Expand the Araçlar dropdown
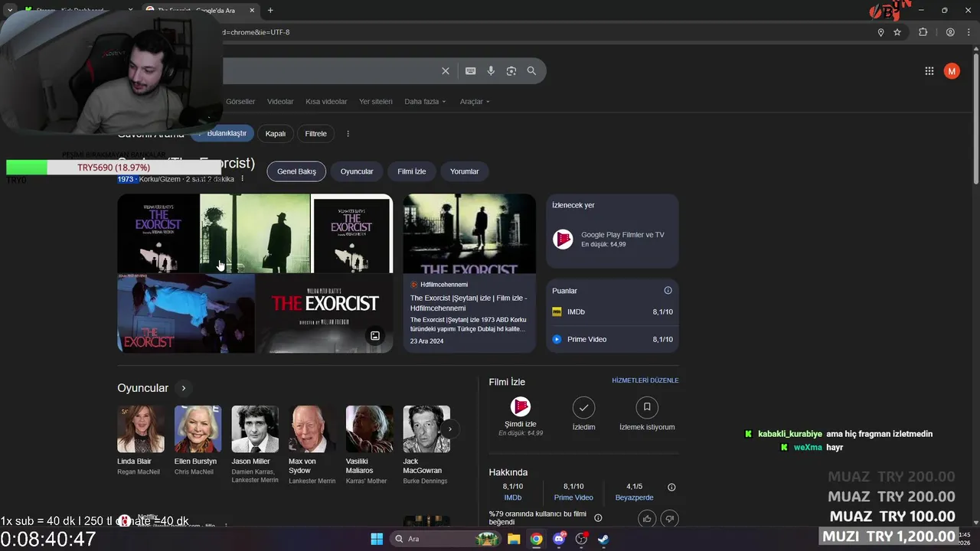 pos(475,102)
